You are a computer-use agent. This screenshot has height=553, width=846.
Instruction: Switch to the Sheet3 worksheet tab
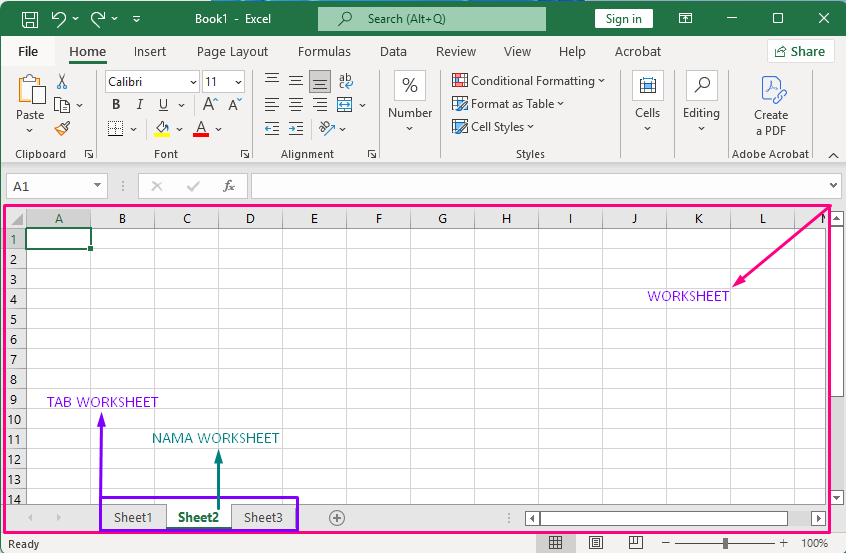point(263,517)
